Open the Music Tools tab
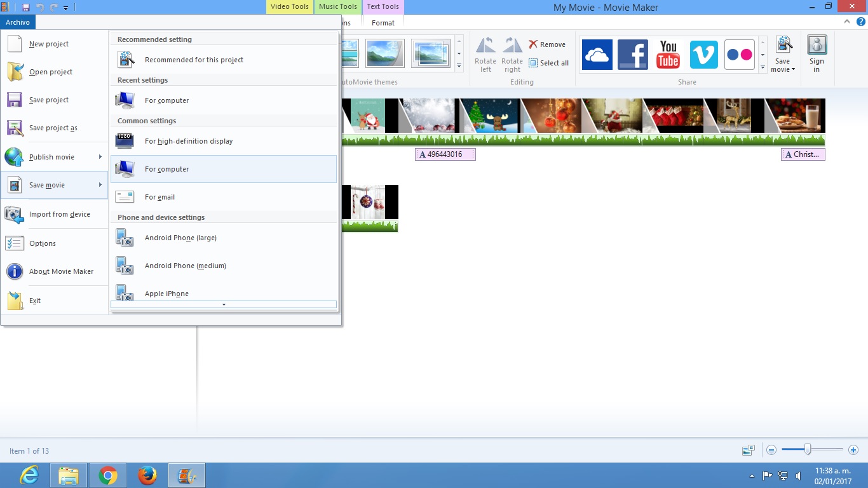 tap(337, 7)
